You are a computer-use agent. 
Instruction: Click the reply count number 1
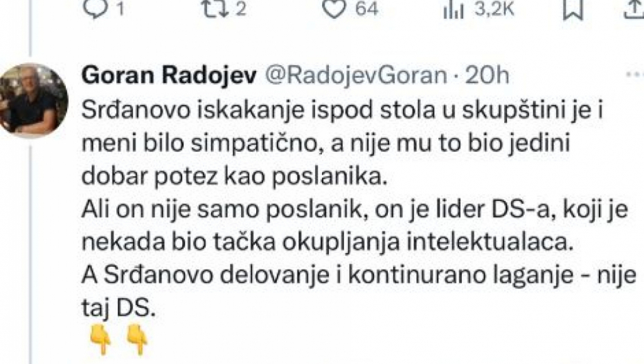pos(120,9)
